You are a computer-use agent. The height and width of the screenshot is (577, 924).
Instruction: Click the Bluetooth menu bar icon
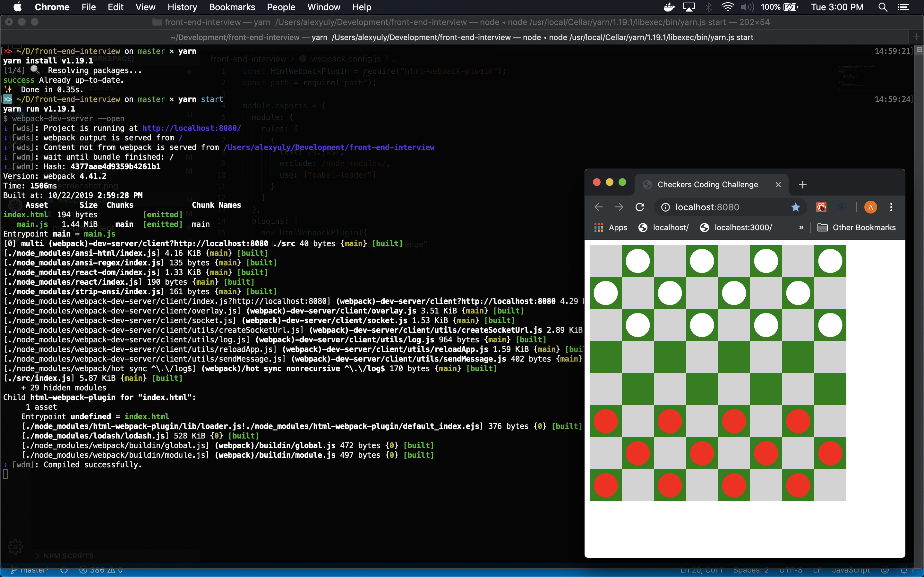[709, 7]
